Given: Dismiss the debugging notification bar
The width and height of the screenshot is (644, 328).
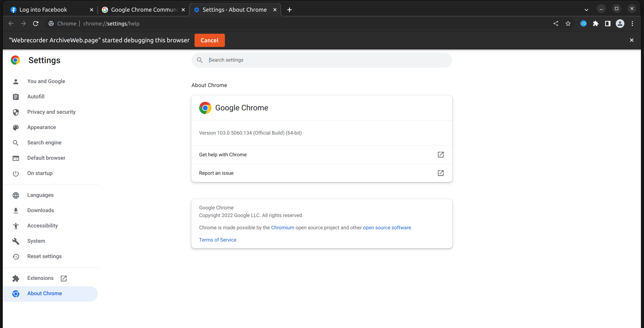Looking at the screenshot, I should 632,40.
